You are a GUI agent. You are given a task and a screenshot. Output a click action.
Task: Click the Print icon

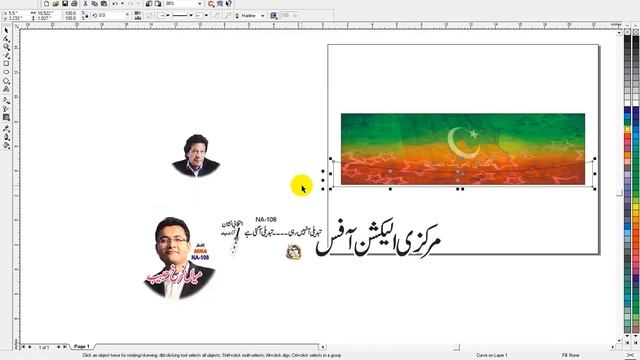[74, 4]
